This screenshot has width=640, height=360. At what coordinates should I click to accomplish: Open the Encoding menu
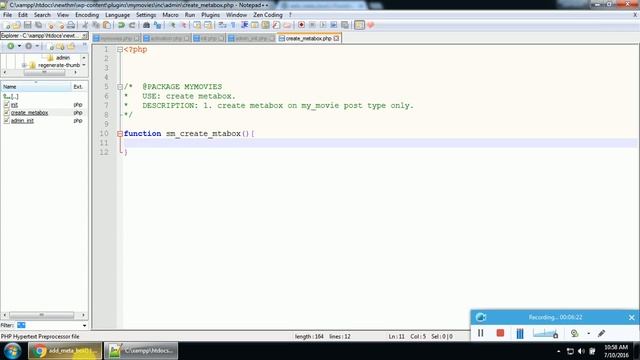pos(87,15)
